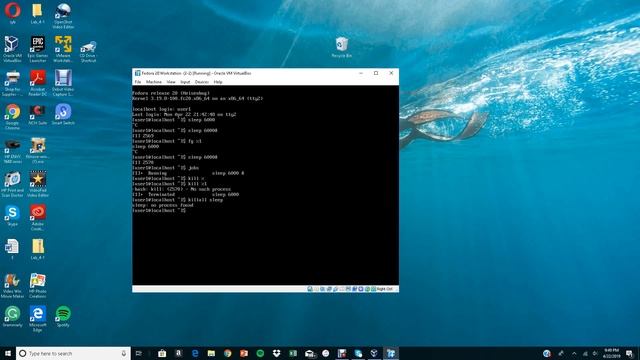Select the VideoPad Video Editor desktop icon
Image resolution: width=640 pixels, height=360 pixels.
[38, 184]
